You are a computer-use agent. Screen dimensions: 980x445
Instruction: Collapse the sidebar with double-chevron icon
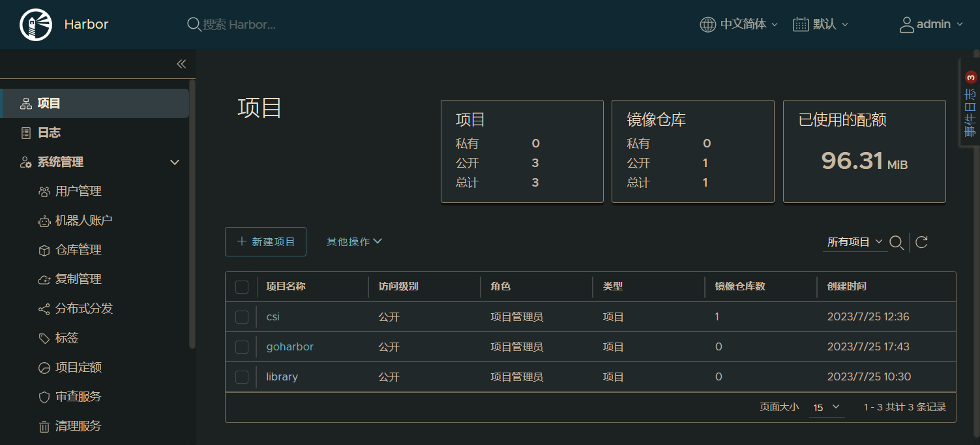[x=181, y=64]
